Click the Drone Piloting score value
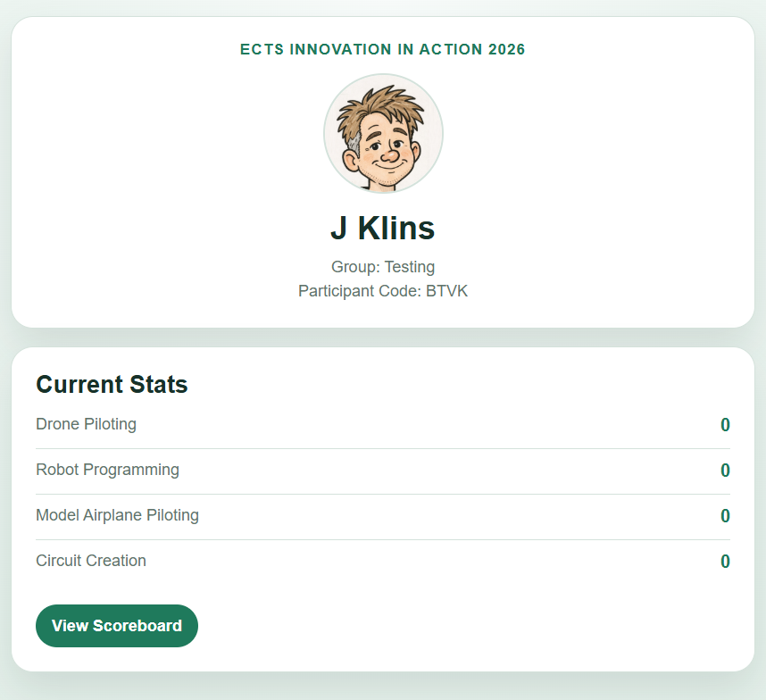The height and width of the screenshot is (700, 766). (x=726, y=425)
